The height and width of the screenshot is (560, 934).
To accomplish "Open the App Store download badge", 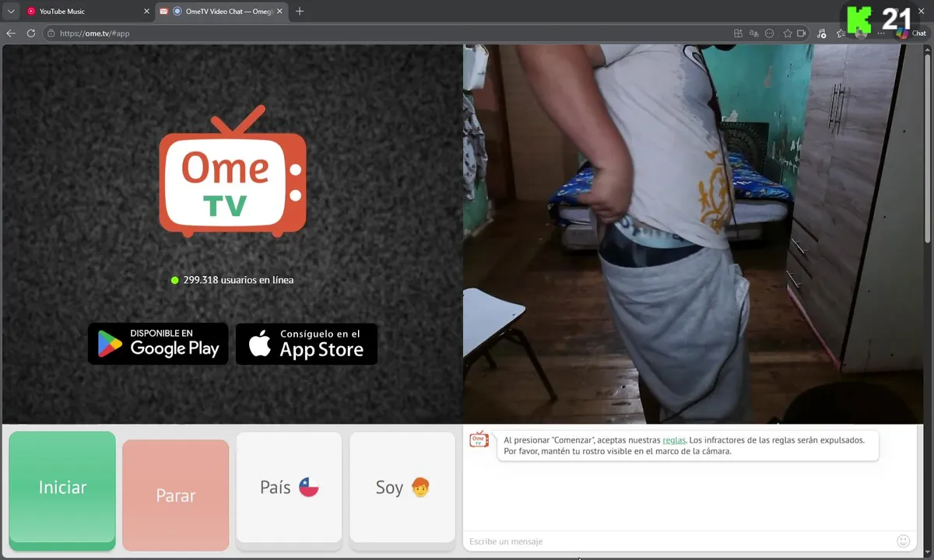I will click(x=307, y=344).
